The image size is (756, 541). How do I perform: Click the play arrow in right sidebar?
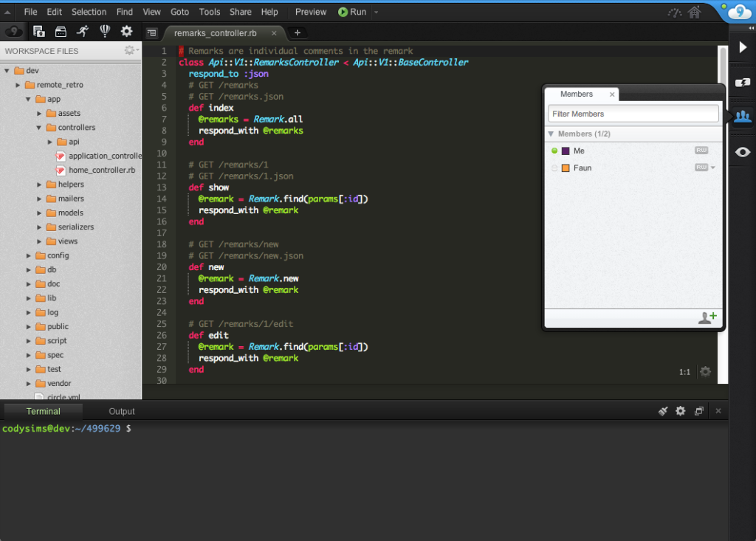742,48
